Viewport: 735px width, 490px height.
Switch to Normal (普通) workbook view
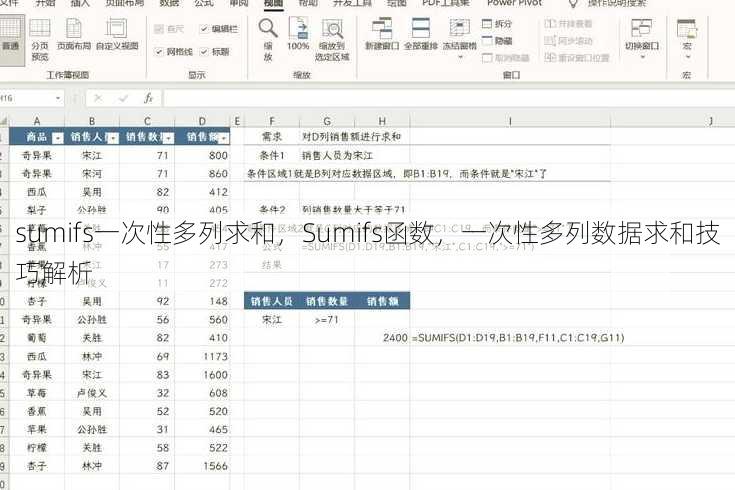click(x=11, y=39)
